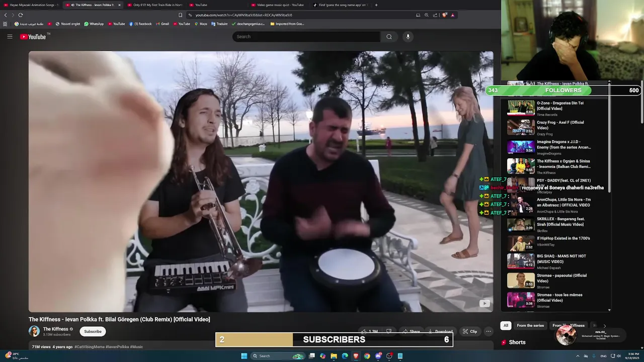Open Google Chrome from the taskbar
Viewport: 644px width, 362px height.
coord(367,356)
